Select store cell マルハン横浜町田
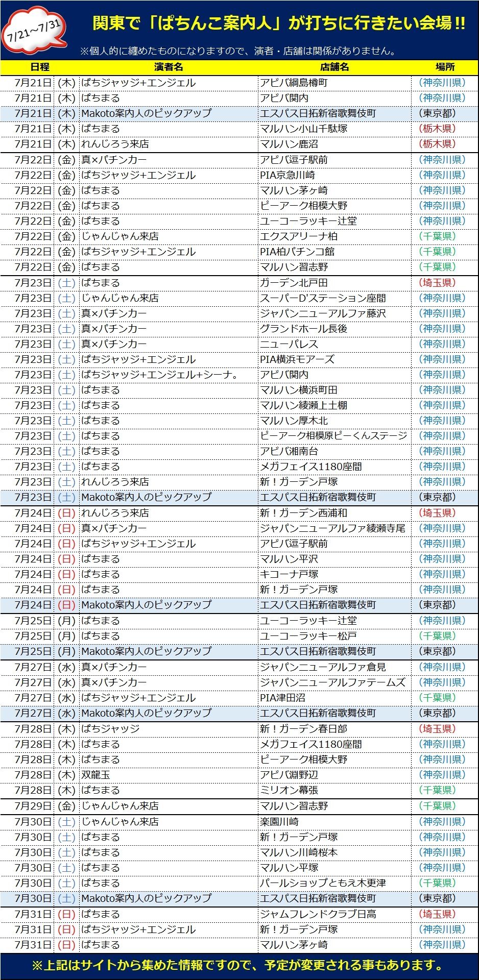The width and height of the screenshot is (479, 980). pyautogui.click(x=334, y=390)
